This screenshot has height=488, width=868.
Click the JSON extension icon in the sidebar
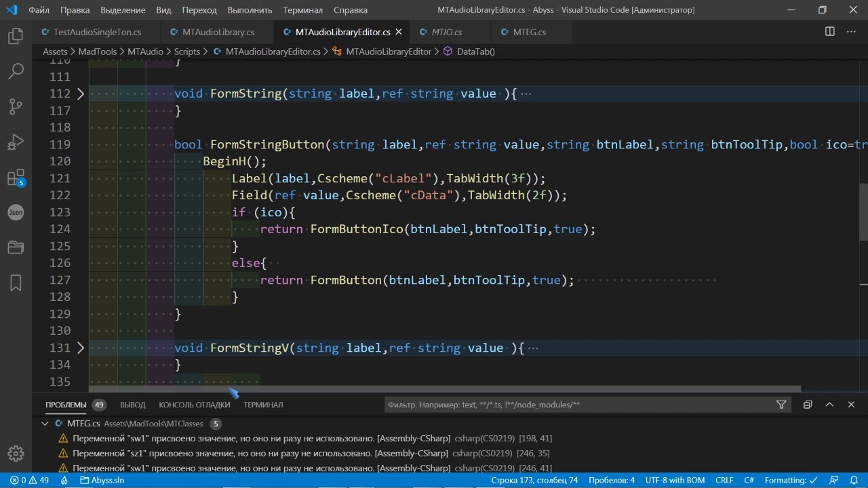(15, 212)
